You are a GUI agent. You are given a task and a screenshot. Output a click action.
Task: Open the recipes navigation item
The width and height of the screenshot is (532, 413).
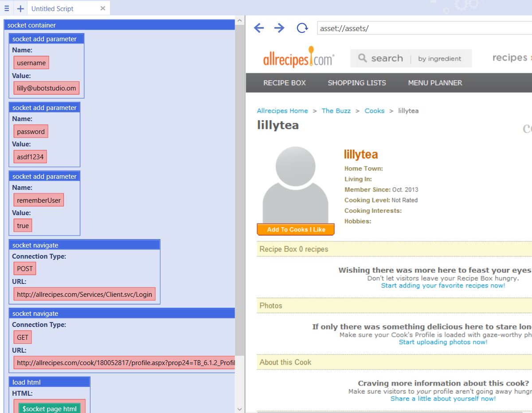[x=510, y=58]
